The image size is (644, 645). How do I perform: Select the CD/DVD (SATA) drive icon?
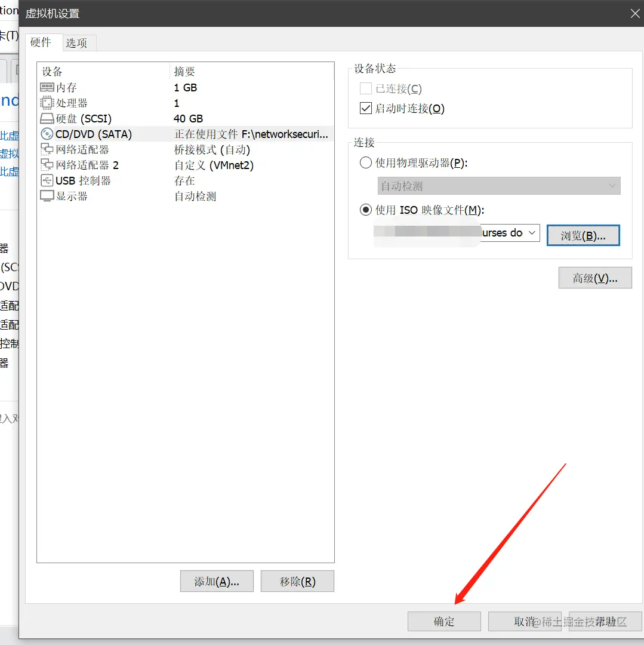47,134
